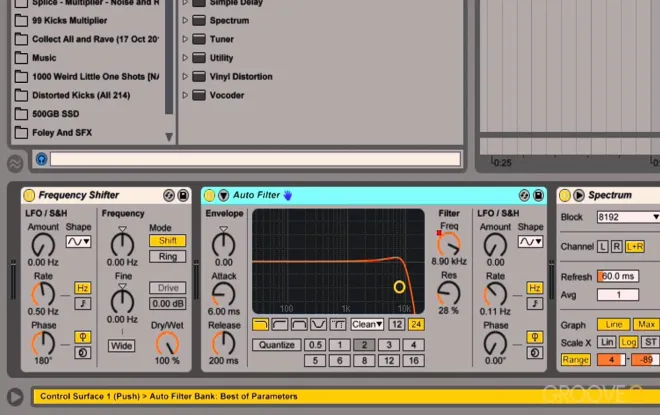Open Clean circuit type dropdown

coord(367,325)
